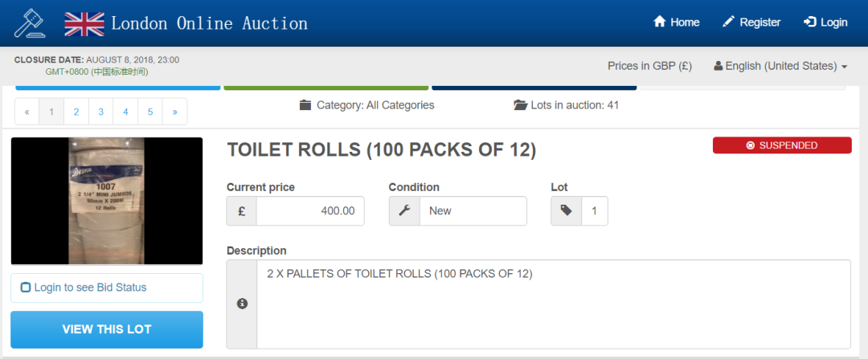Click the info icon beside Description

[242, 304]
